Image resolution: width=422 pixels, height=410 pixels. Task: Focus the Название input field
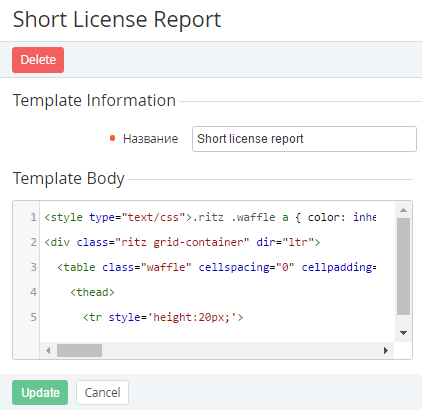304,139
